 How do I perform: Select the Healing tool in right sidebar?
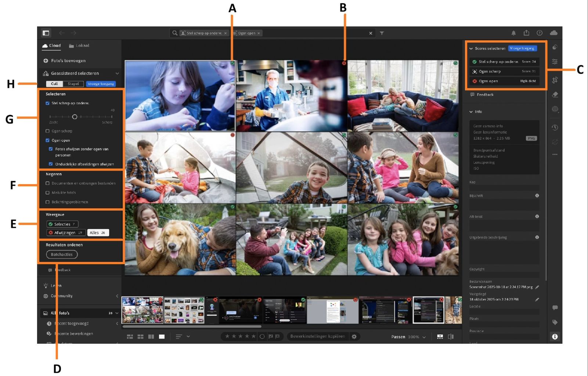[555, 94]
